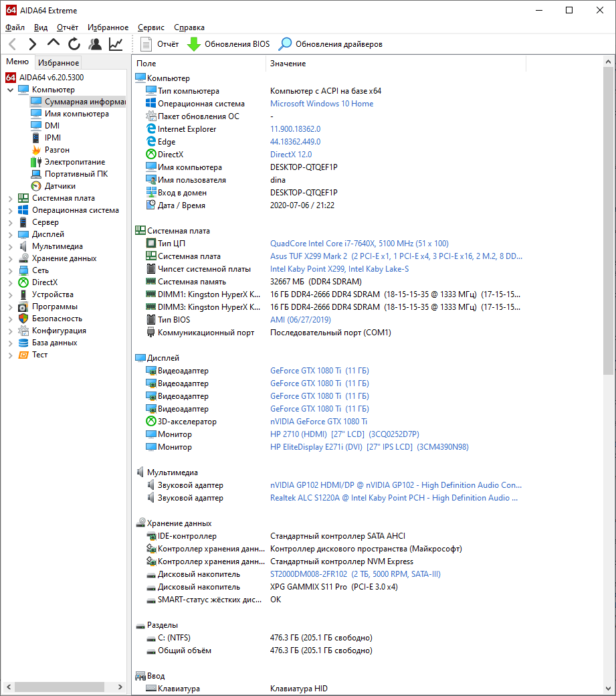Expand the Хранение данных tree node
This screenshot has height=696, width=616.
point(10,258)
